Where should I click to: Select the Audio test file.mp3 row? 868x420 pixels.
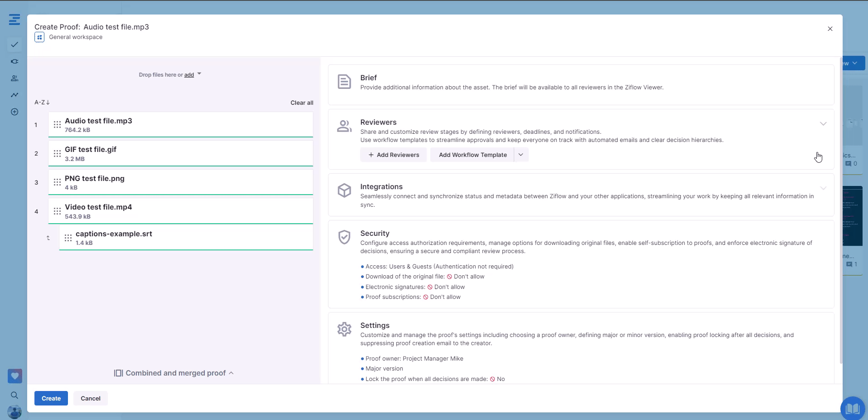(181, 125)
